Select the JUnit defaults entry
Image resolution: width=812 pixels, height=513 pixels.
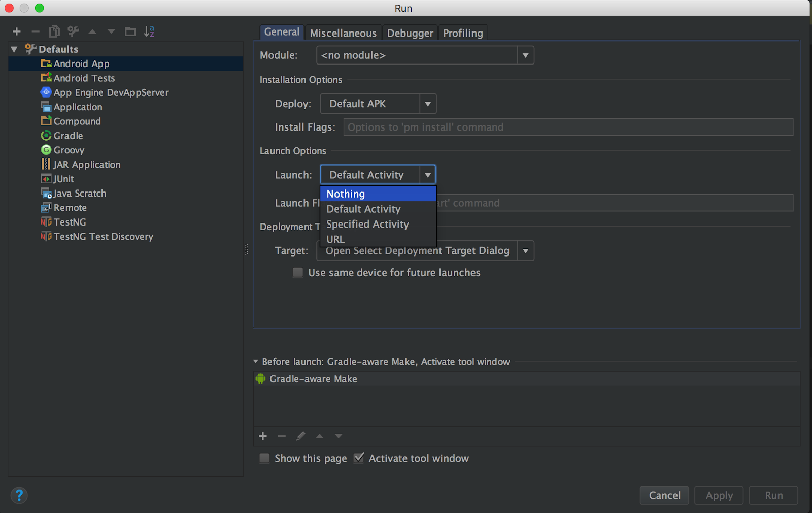pyautogui.click(x=62, y=179)
